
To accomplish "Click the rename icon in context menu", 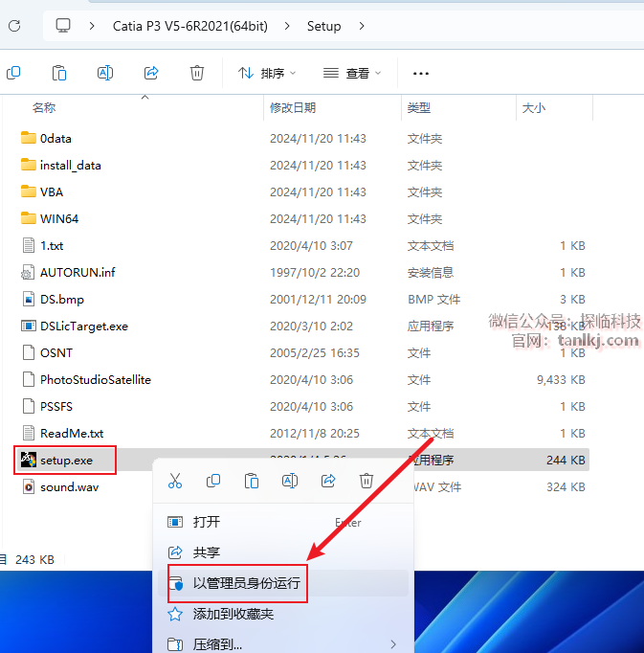I will 290,481.
